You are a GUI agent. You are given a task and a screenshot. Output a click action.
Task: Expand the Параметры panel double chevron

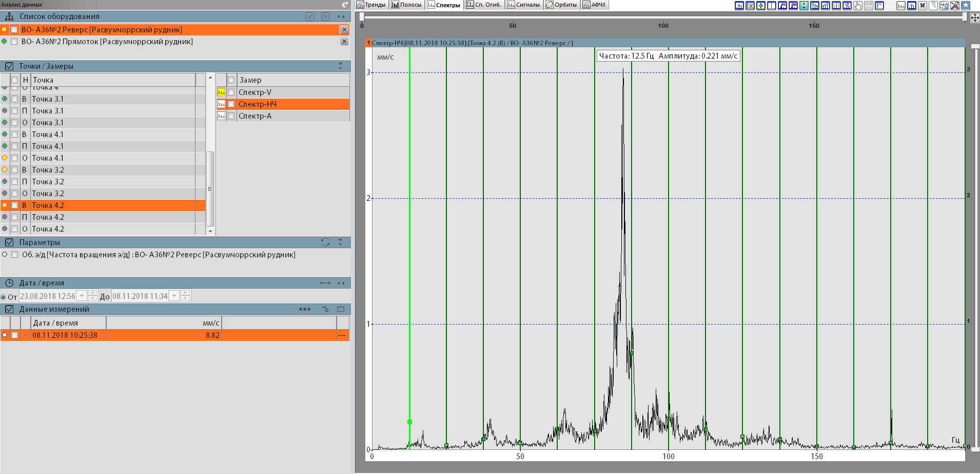(x=341, y=242)
